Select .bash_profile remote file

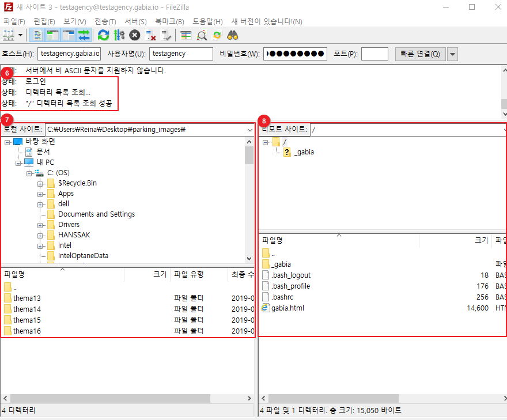click(290, 286)
